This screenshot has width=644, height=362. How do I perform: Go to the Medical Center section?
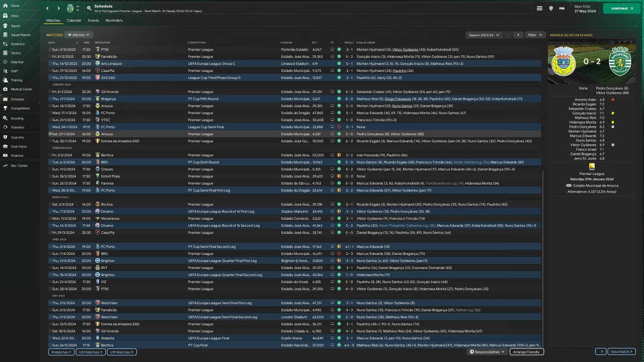pos(21,89)
